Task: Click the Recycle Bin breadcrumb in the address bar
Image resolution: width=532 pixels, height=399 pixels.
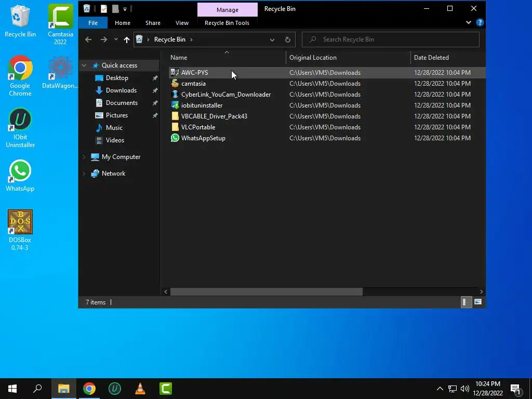Action: point(170,39)
